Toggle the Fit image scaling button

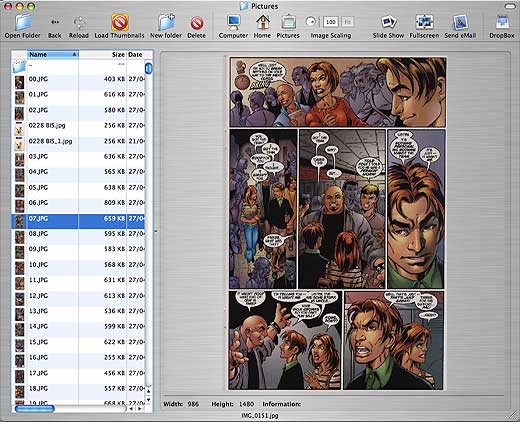point(348,22)
